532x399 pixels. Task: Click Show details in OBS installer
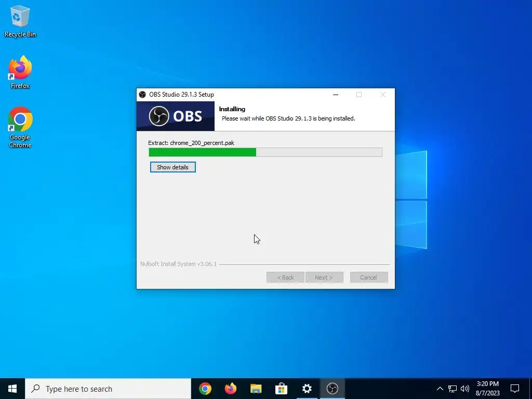pos(172,167)
